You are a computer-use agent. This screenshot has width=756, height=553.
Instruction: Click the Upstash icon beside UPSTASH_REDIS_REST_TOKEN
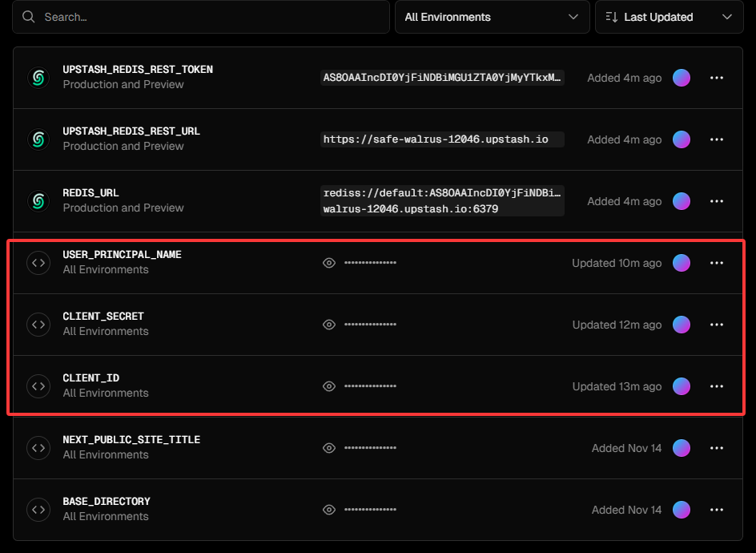pyautogui.click(x=38, y=78)
